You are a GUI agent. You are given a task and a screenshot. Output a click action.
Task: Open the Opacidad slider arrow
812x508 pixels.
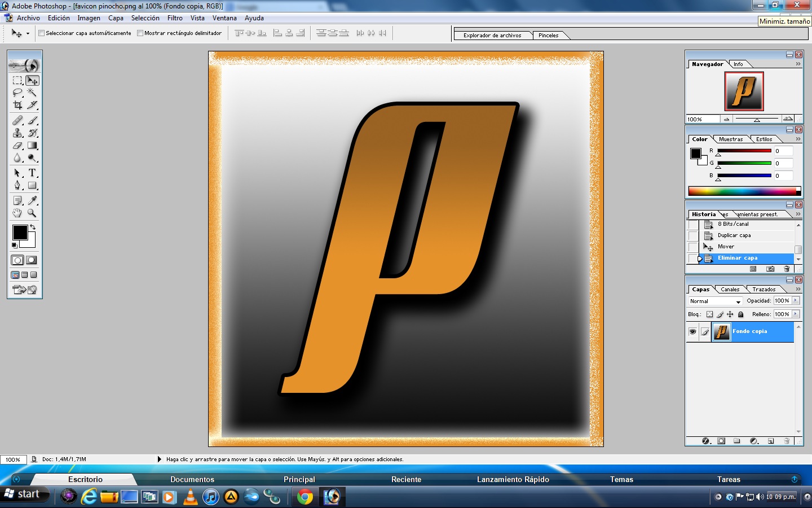tap(796, 301)
